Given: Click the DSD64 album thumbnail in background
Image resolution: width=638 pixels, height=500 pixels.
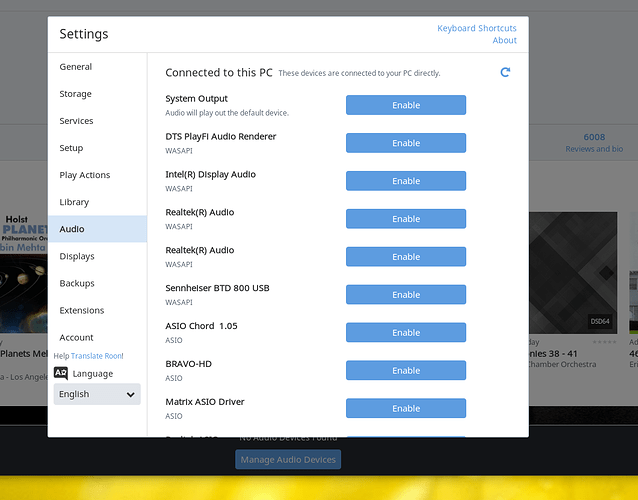Looking at the screenshot, I should [573, 273].
